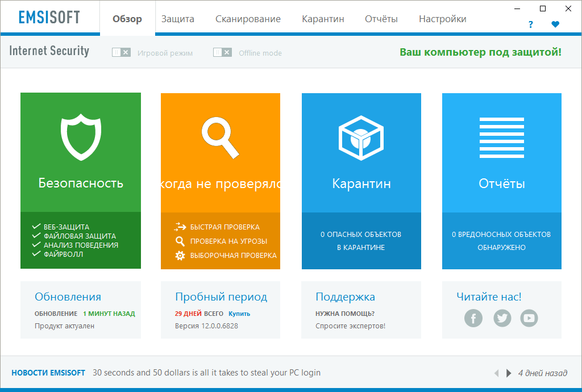Switch to the Обзор tab
The height and width of the screenshot is (392, 582).
coord(127,19)
